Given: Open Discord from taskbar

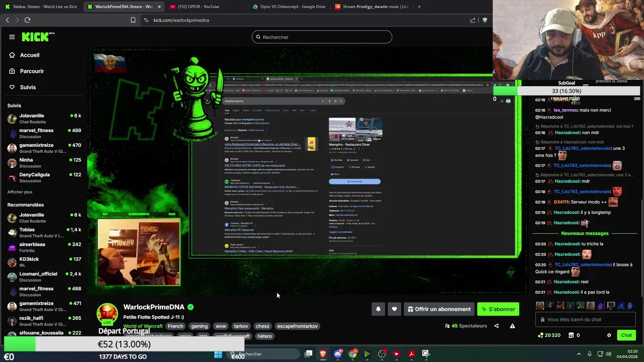Looking at the screenshot, I should point(338,354).
